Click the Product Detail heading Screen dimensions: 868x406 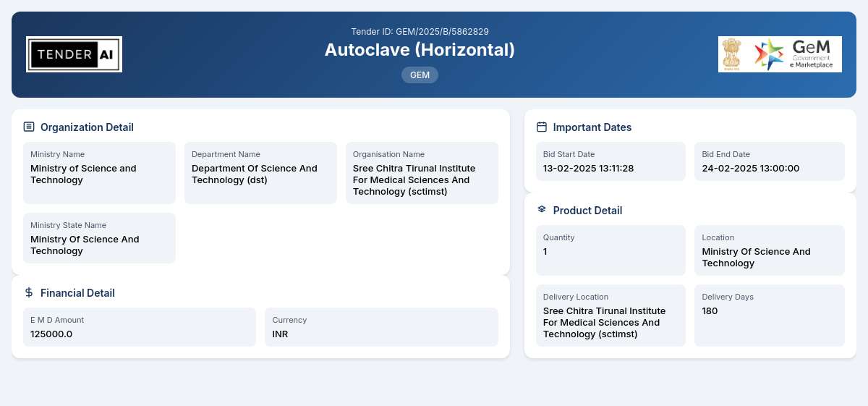tap(587, 210)
